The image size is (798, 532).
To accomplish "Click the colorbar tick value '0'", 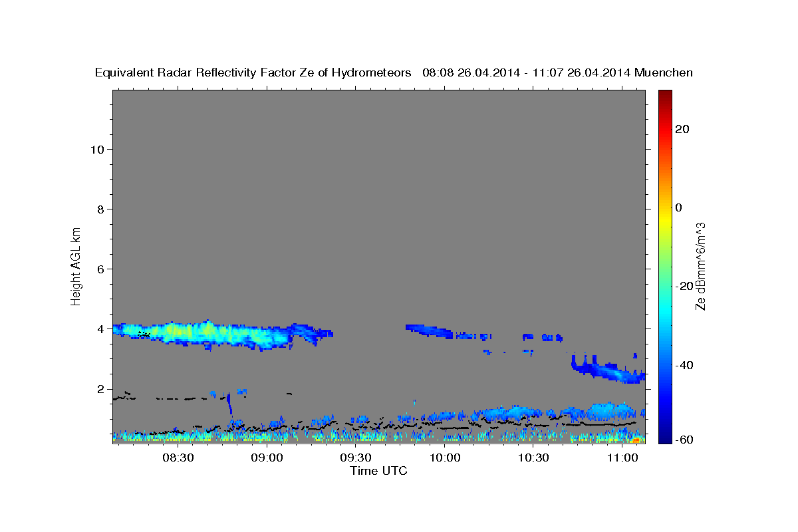I will (x=678, y=207).
